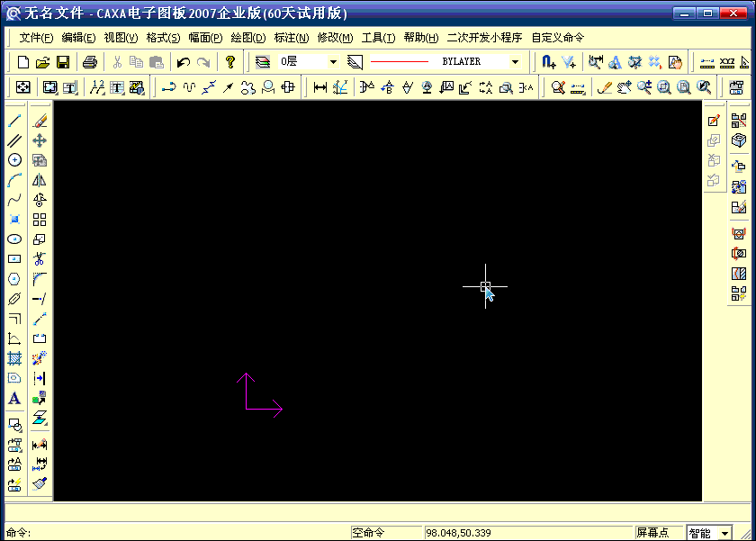Open the layer dropdown showing 0层
The width and height of the screenshot is (756, 541).
point(333,62)
